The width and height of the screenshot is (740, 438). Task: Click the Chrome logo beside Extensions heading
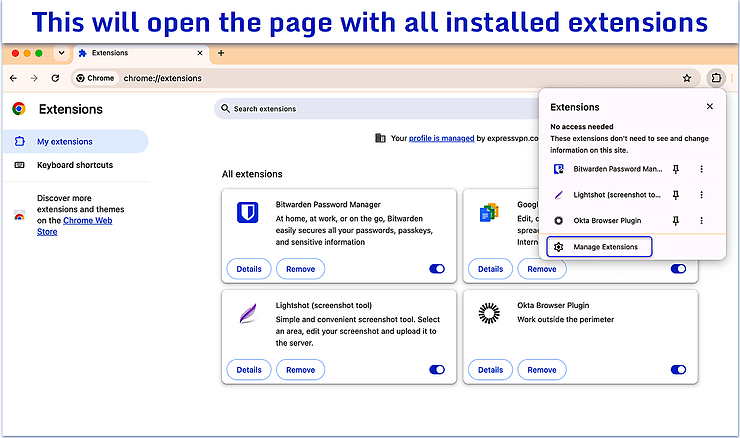point(19,109)
